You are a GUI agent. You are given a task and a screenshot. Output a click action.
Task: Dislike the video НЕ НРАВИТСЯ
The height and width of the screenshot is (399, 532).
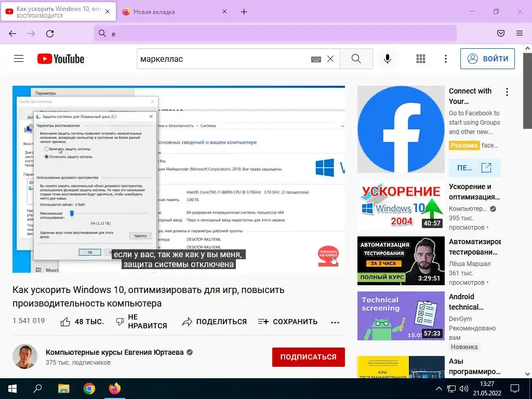pyautogui.click(x=141, y=321)
